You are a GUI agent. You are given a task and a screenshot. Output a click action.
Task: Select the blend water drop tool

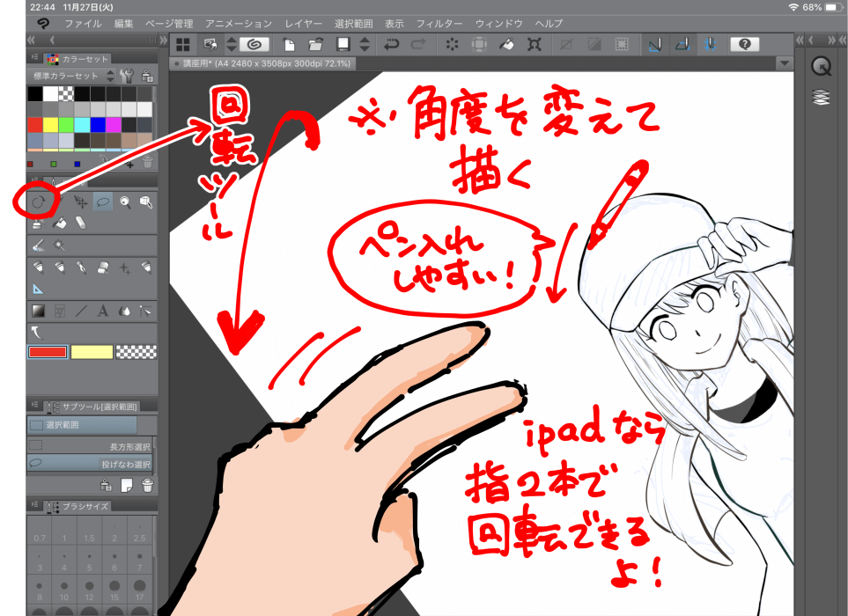click(125, 312)
